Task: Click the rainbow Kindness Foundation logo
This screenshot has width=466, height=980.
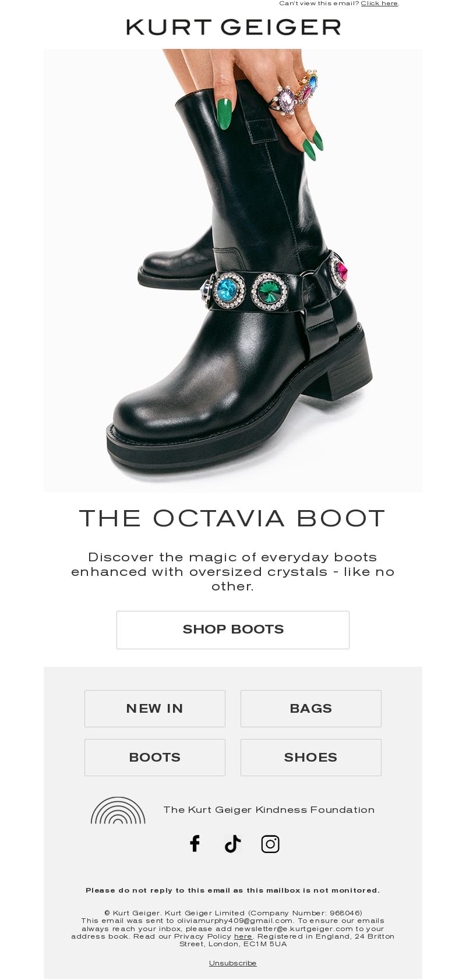Action: click(118, 810)
